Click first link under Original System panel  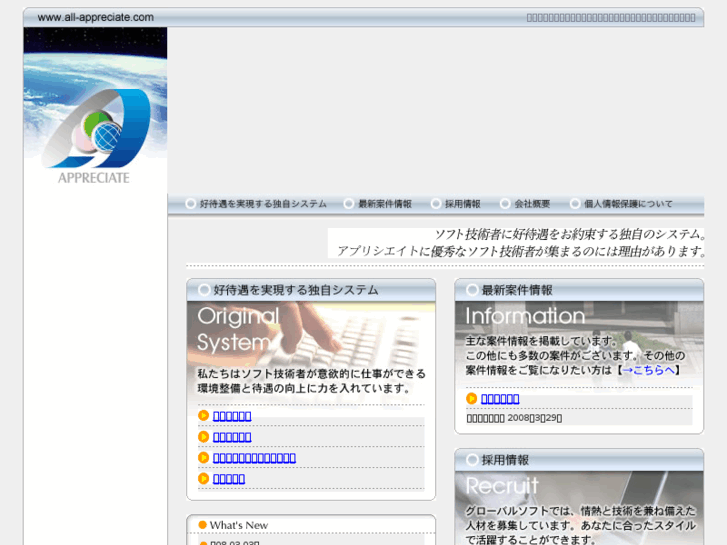[x=232, y=416]
